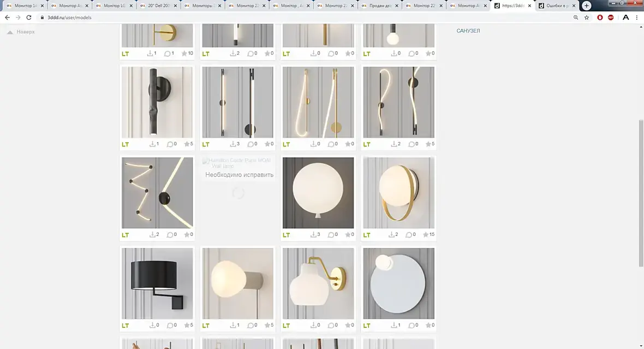Screen dimensions: 644x349
Task: Click comments icon on the balloon lamp card
Action: [x=331, y=235]
